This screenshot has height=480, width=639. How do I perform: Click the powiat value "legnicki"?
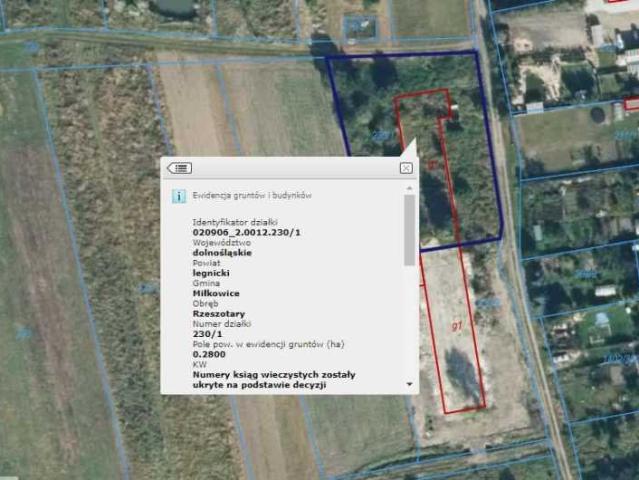click(211, 273)
